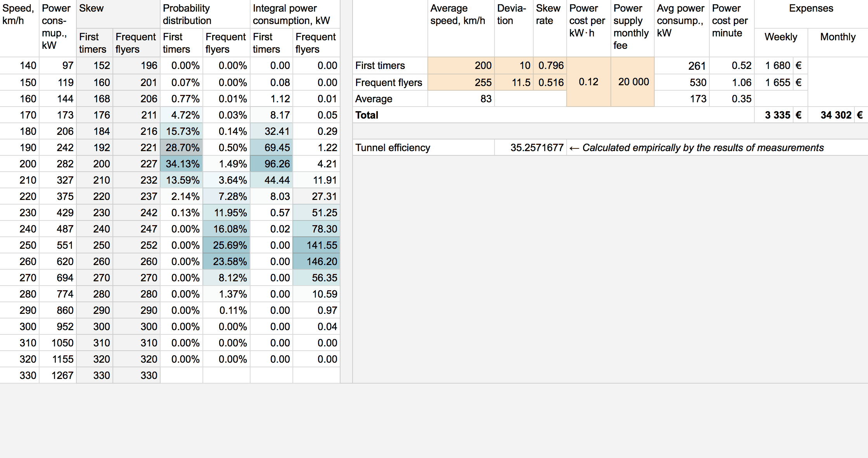This screenshot has width=868, height=458.
Task: Click average power consumption value 530
Action: coord(682,82)
